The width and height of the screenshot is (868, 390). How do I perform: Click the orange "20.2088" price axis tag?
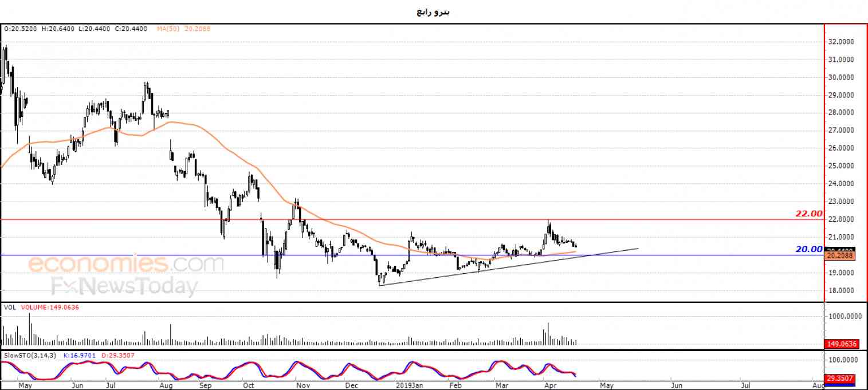pyautogui.click(x=840, y=256)
